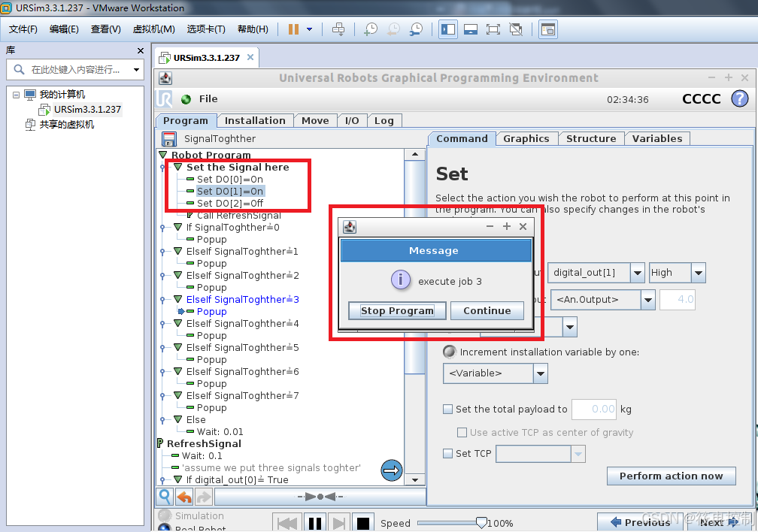Collapse the 'ElseIf SignalToghther≟3' node
The height and width of the screenshot is (532, 758).
tap(178, 299)
